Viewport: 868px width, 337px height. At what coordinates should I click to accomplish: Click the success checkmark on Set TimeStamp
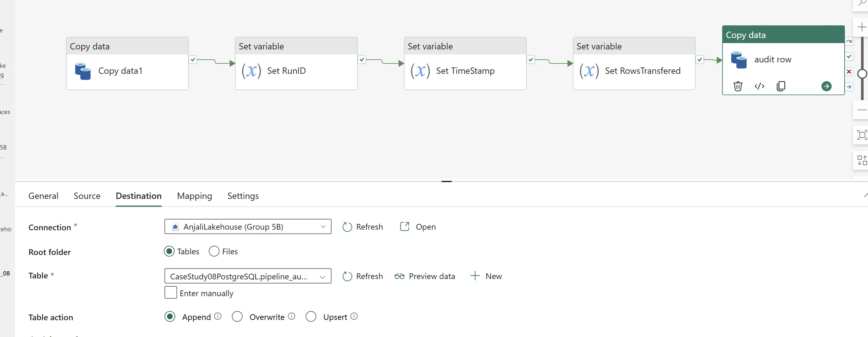click(x=531, y=60)
